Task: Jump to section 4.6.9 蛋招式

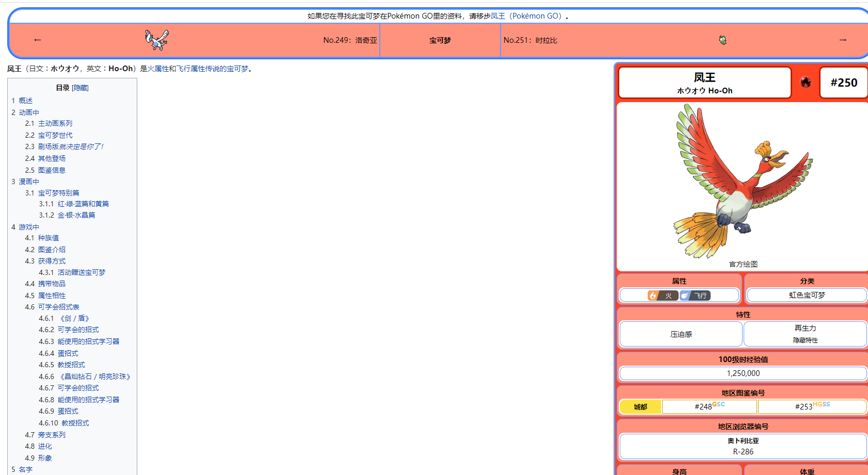Action: pyautogui.click(x=58, y=411)
